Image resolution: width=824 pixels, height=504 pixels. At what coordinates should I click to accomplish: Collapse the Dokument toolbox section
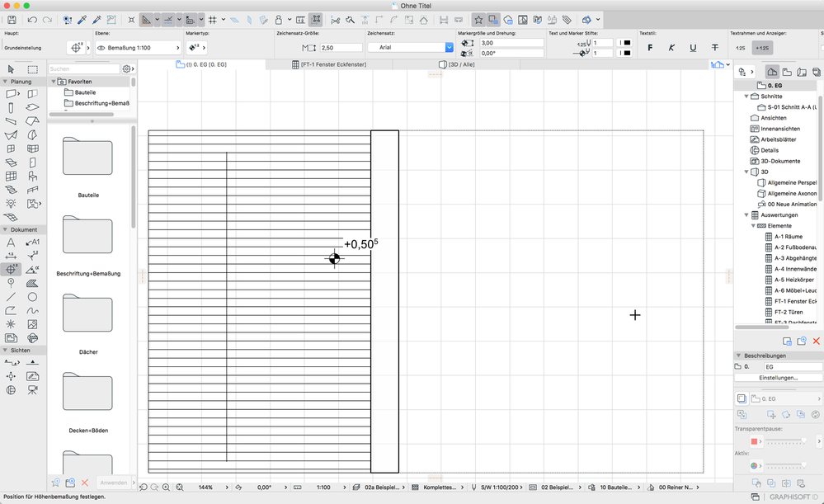[5, 229]
